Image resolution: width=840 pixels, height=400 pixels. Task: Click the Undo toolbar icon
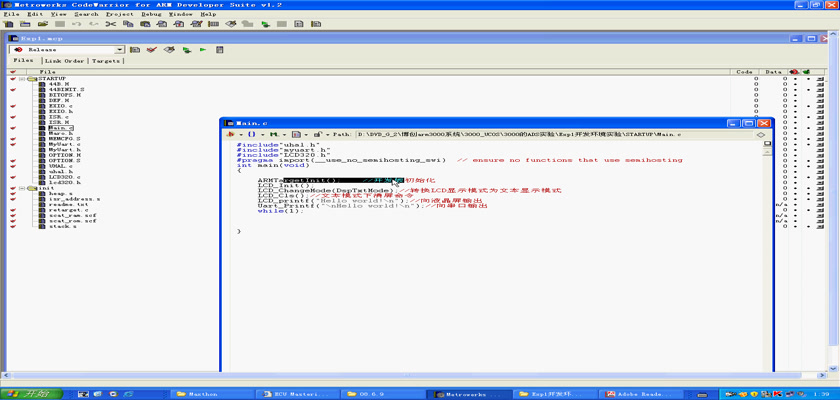click(77, 24)
